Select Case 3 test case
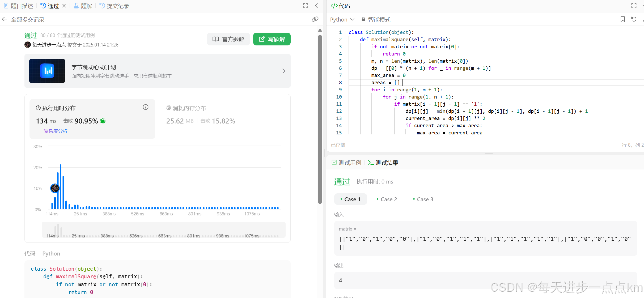Viewport: 644px width, 298px height. pos(423,199)
